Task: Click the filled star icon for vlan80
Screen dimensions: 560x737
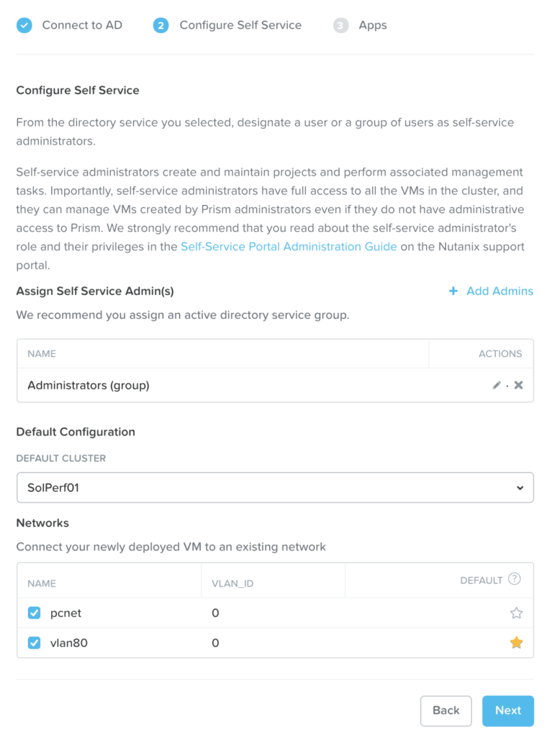Action: (x=516, y=643)
